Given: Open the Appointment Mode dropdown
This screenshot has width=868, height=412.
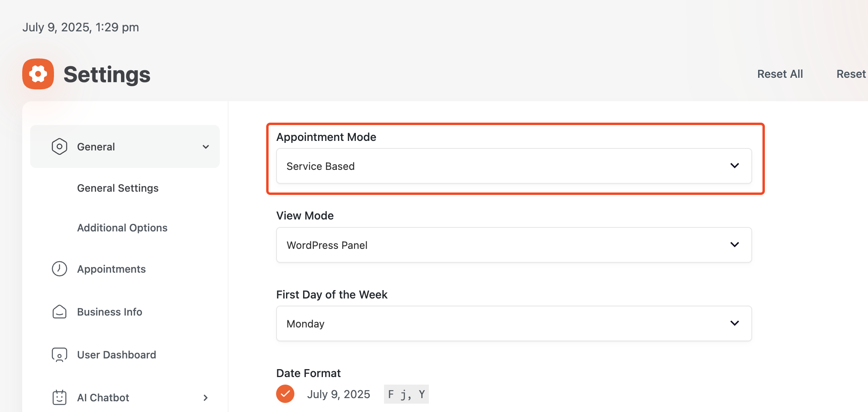Looking at the screenshot, I should pyautogui.click(x=514, y=166).
